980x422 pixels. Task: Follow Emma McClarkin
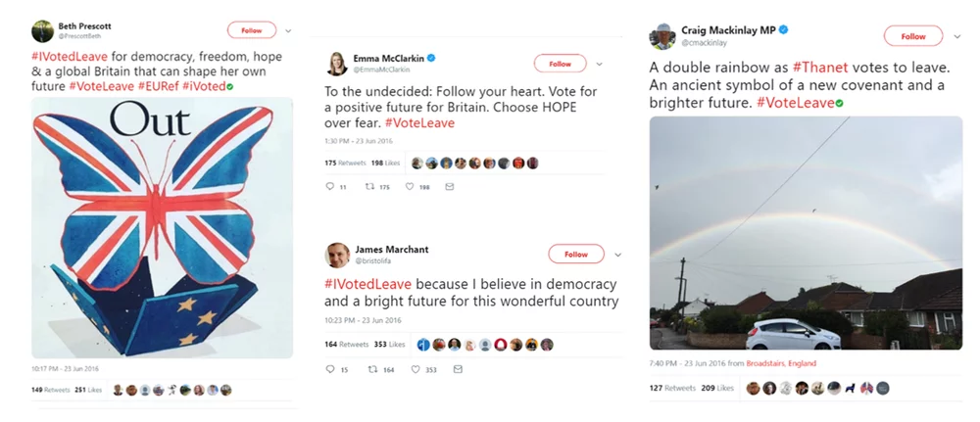point(560,64)
